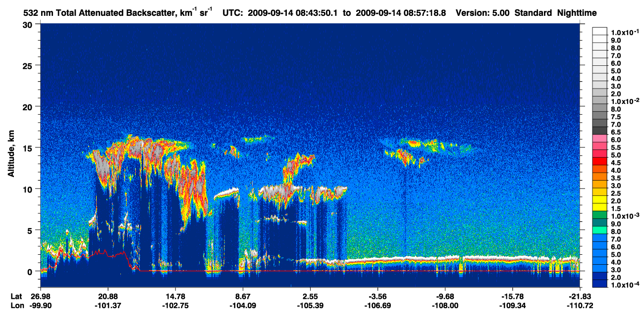
Task: Click the colorbar label '2.5'
Action: click(x=616, y=193)
